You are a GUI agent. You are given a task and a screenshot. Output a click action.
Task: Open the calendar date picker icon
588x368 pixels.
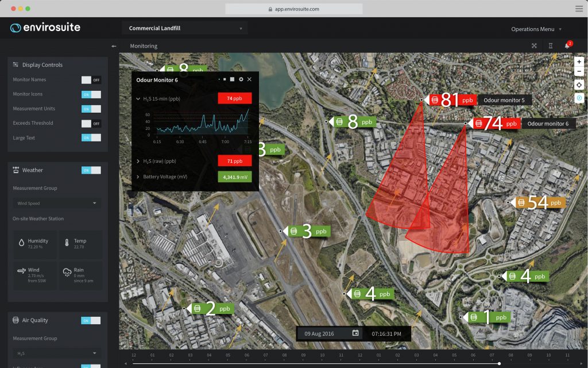click(355, 333)
